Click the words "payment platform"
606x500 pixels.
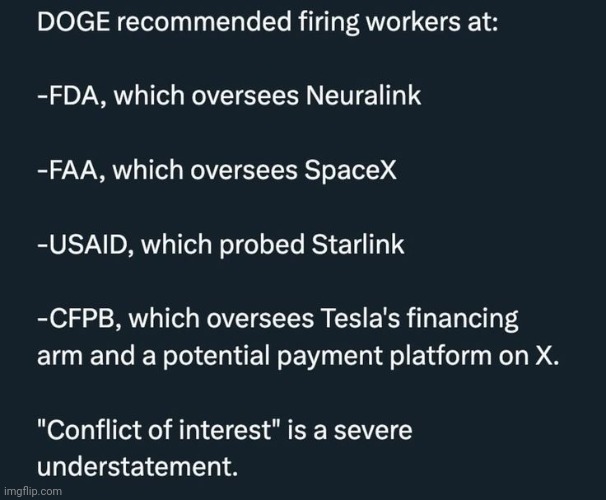384,356
